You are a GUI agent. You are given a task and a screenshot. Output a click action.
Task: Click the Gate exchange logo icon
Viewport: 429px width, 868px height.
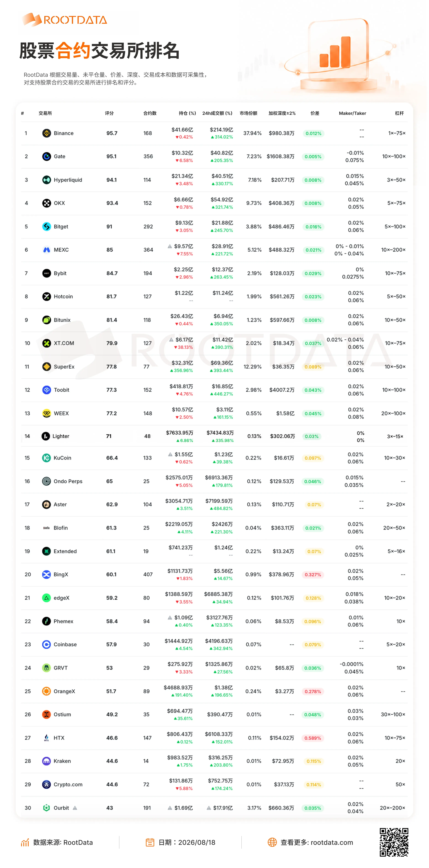47,156
